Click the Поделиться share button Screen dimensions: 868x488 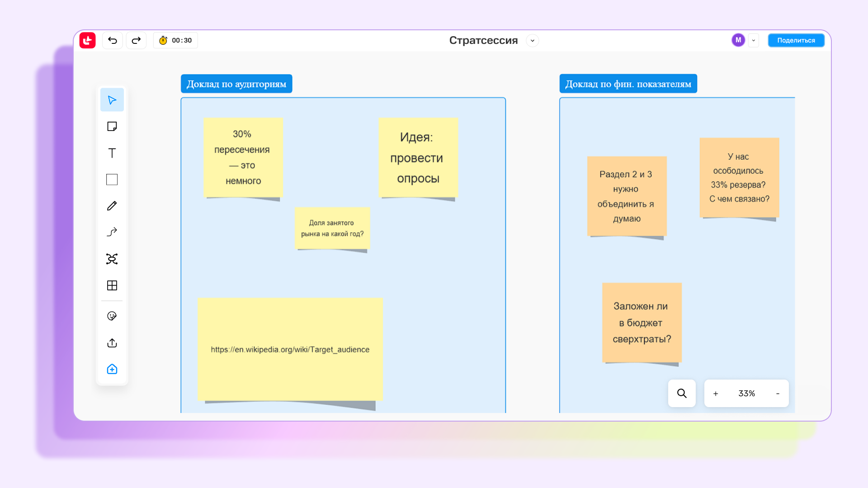coord(796,41)
